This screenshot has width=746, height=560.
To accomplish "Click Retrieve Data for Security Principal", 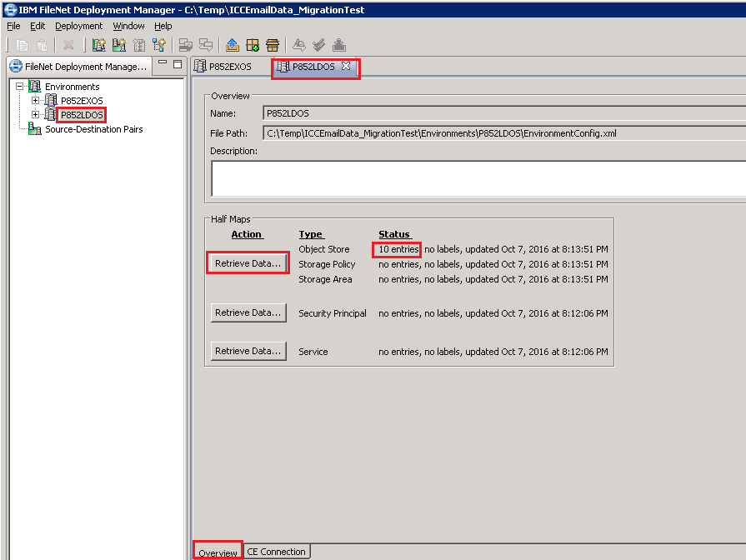I will pos(248,312).
